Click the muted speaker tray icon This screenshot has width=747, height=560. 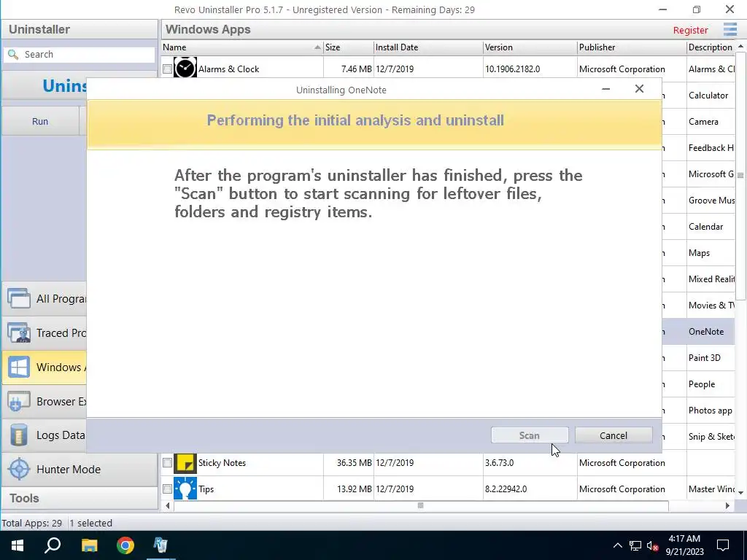652,545
